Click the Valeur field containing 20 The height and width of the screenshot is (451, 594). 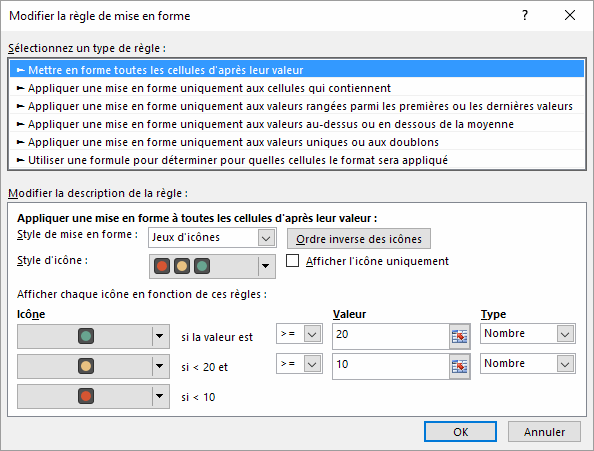(x=391, y=336)
